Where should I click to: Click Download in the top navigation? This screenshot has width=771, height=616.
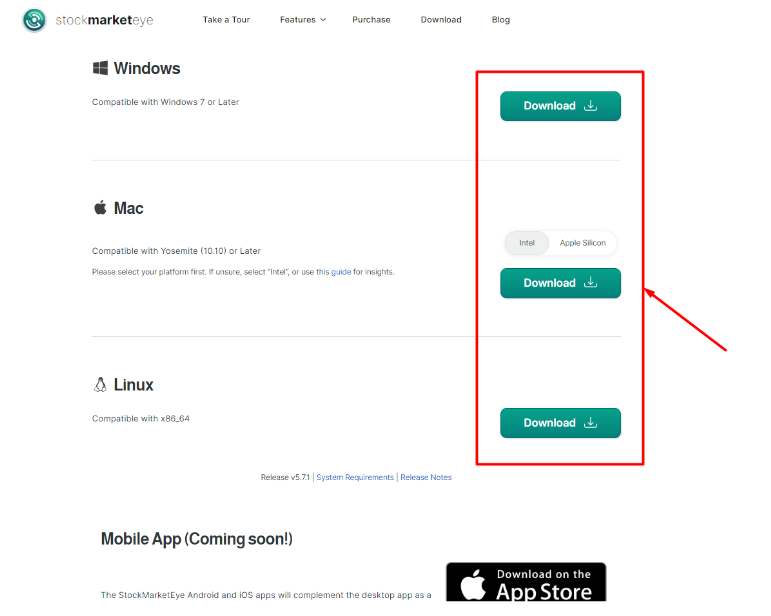point(441,20)
